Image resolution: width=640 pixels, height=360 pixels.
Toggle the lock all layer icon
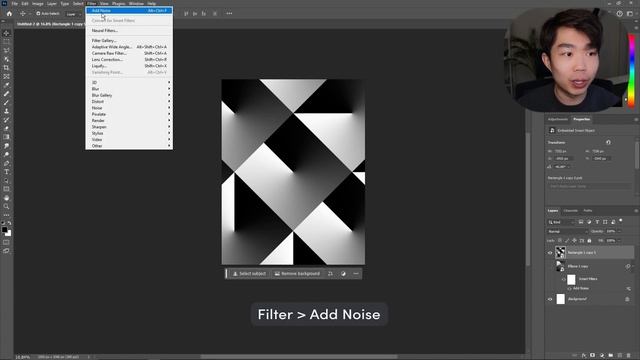click(589, 241)
